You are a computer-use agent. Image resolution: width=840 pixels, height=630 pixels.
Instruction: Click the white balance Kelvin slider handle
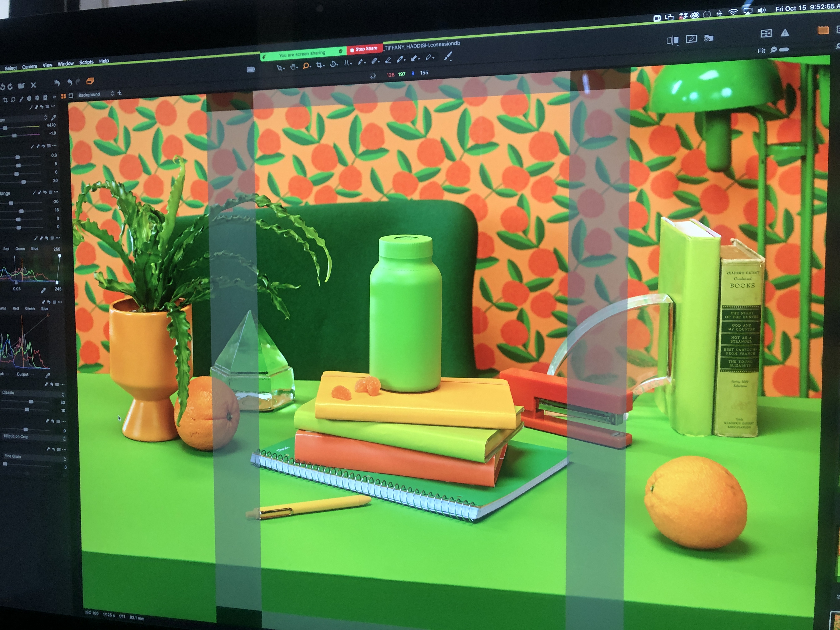[x=5, y=128]
